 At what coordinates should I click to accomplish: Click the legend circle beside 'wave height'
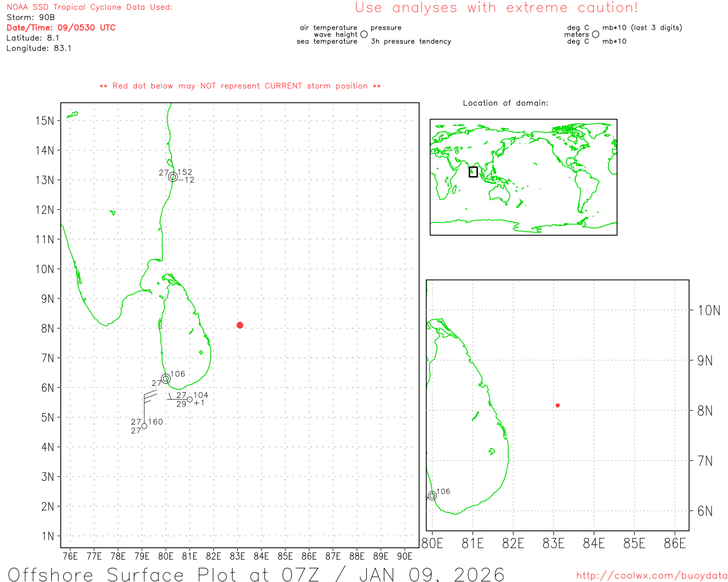[x=364, y=34]
